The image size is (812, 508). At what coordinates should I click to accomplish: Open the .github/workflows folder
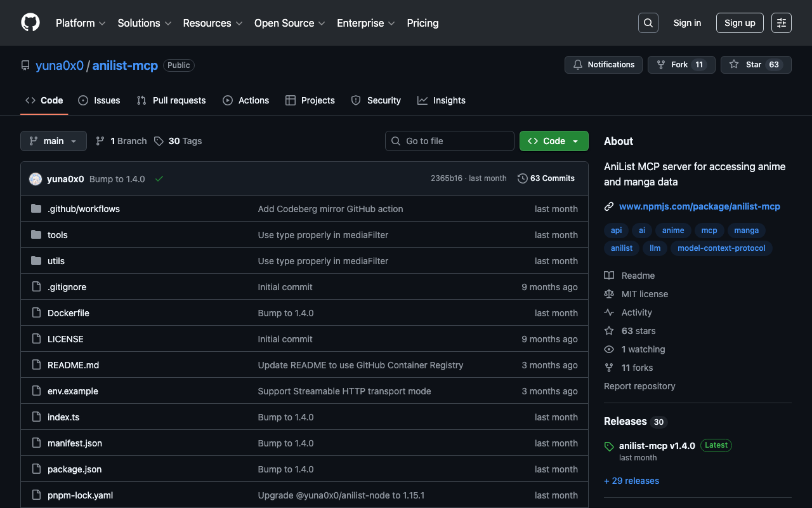pyautogui.click(x=83, y=209)
